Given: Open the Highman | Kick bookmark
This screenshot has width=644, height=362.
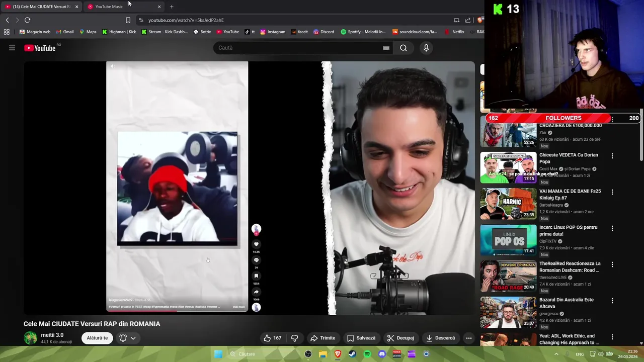Looking at the screenshot, I should pyautogui.click(x=119, y=32).
